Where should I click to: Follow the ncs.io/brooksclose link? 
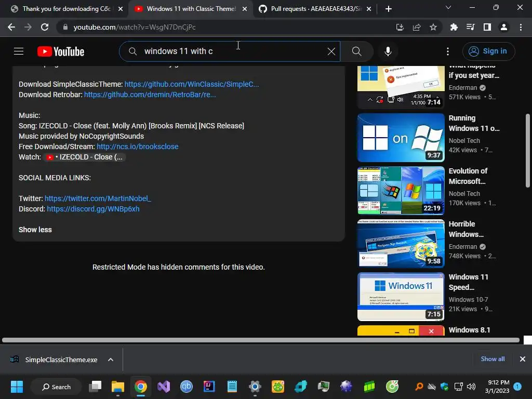tap(137, 147)
